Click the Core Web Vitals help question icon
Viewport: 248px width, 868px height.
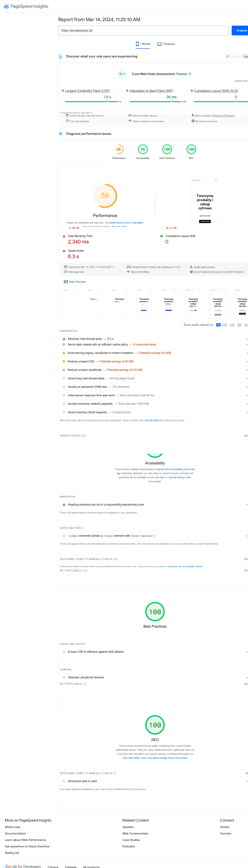coord(190,74)
